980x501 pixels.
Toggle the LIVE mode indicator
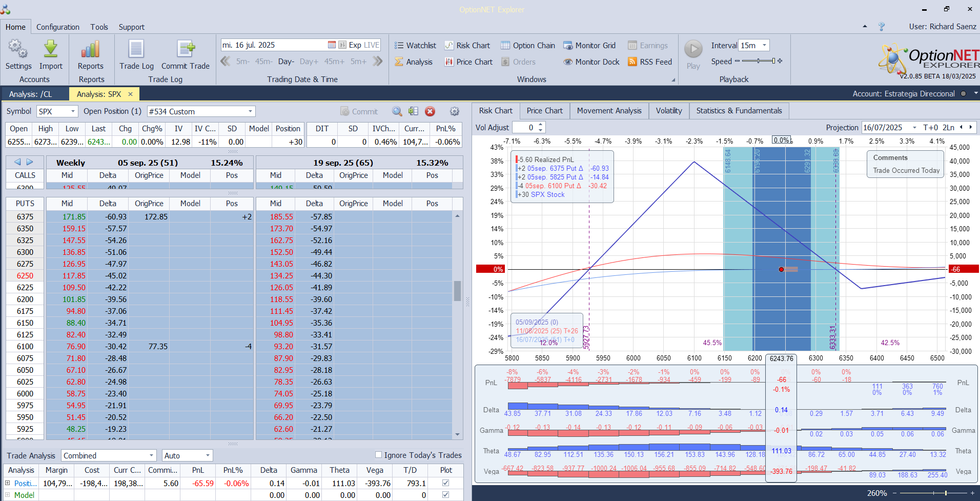[372, 45]
